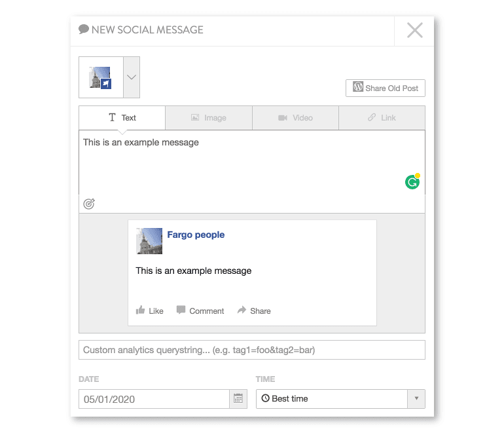Expand the social account dropdown chevron
The image size is (504, 435).
[x=132, y=77]
